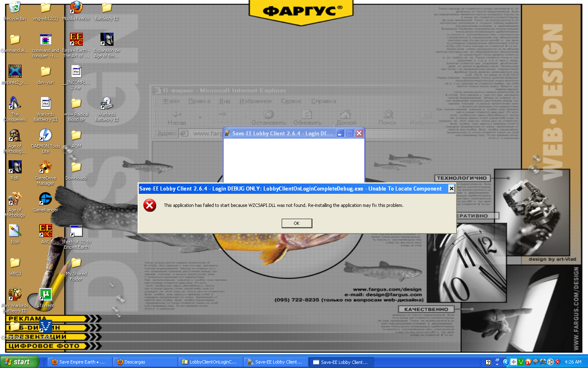Screen dimensions: 588x368
Task: Select the RoR helmet shortcut icon
Action: pos(15,167)
